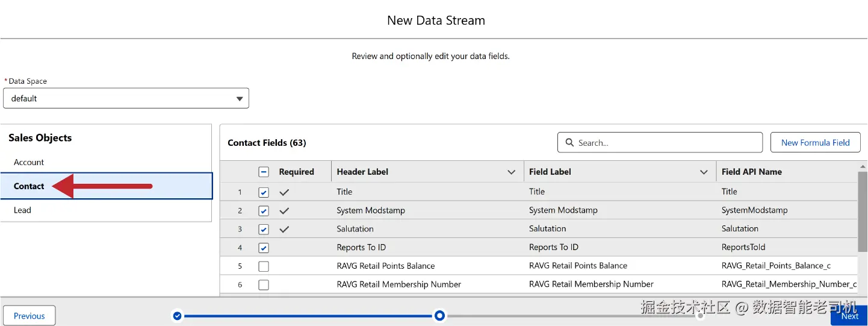Click the System Modstamp Required checkmark icon
The width and height of the screenshot is (868, 326).
click(x=284, y=211)
